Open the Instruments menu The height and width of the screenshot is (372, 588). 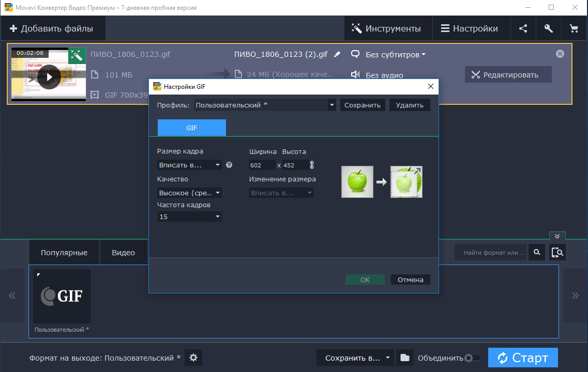[x=388, y=28]
